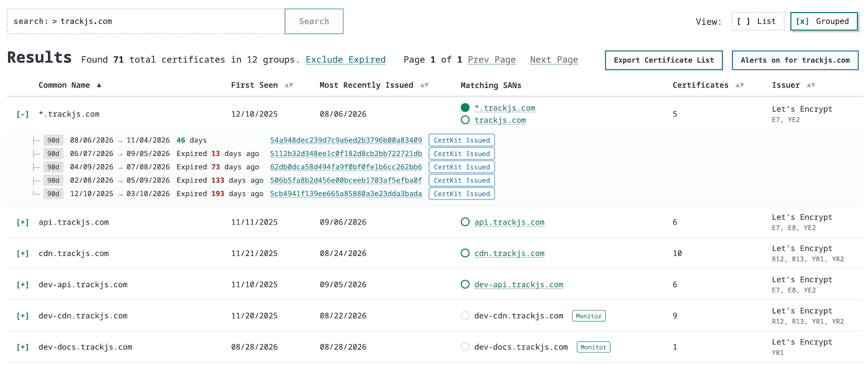
Task: Click the circle icon beside cdn.trackjs.com SAN
Action: 465,253
